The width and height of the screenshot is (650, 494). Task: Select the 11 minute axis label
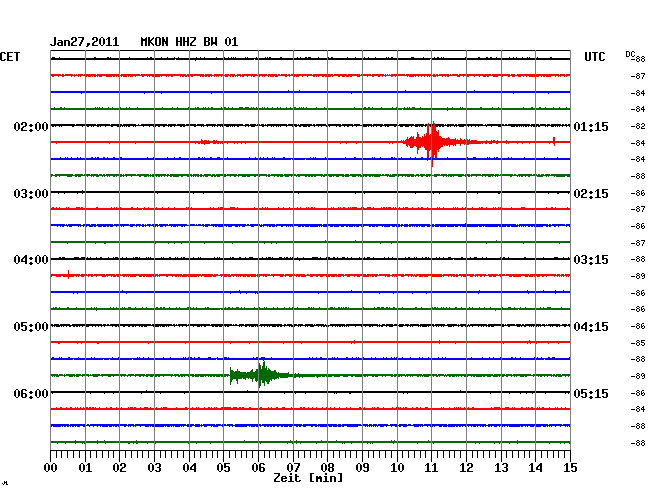431,468
